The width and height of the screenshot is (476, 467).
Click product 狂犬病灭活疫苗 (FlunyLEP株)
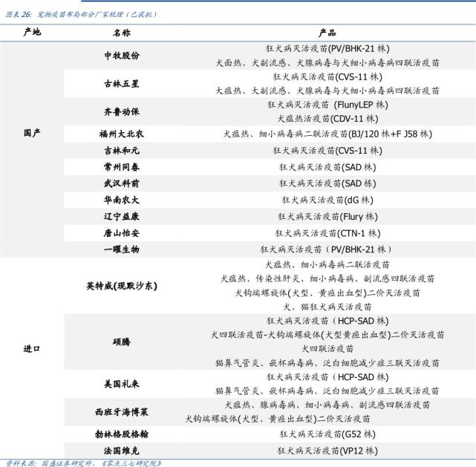[327, 105]
